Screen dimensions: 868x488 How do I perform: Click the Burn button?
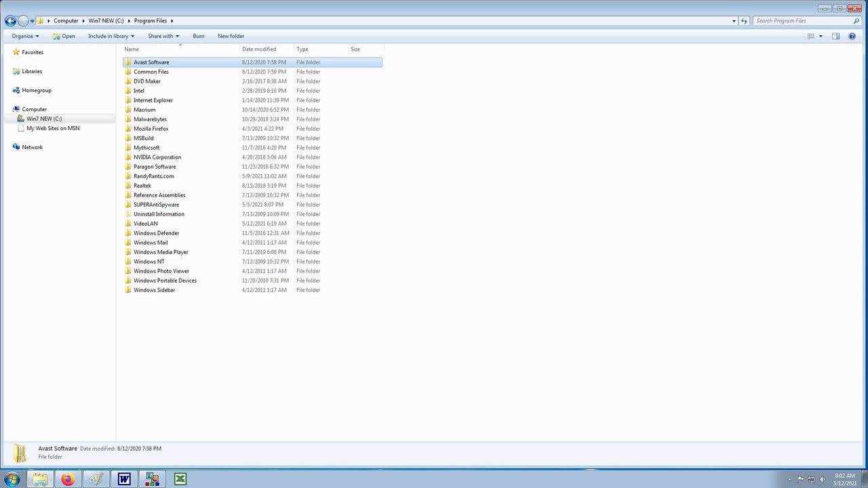[x=198, y=36]
